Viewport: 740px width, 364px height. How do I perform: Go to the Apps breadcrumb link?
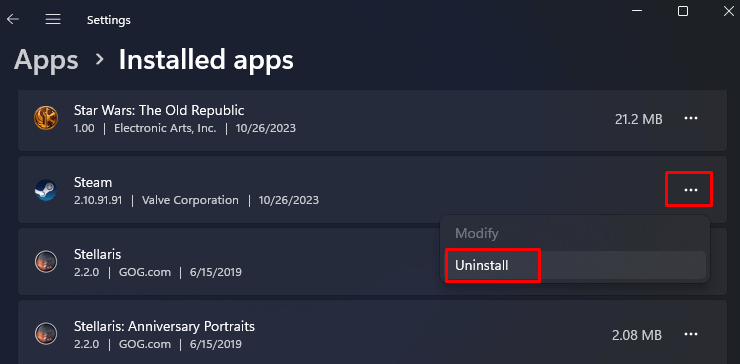click(x=46, y=60)
